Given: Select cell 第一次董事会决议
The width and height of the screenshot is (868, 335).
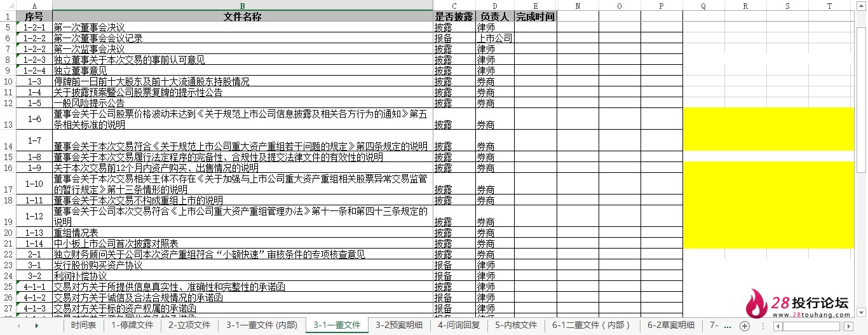Looking at the screenshot, I should pos(243,27).
